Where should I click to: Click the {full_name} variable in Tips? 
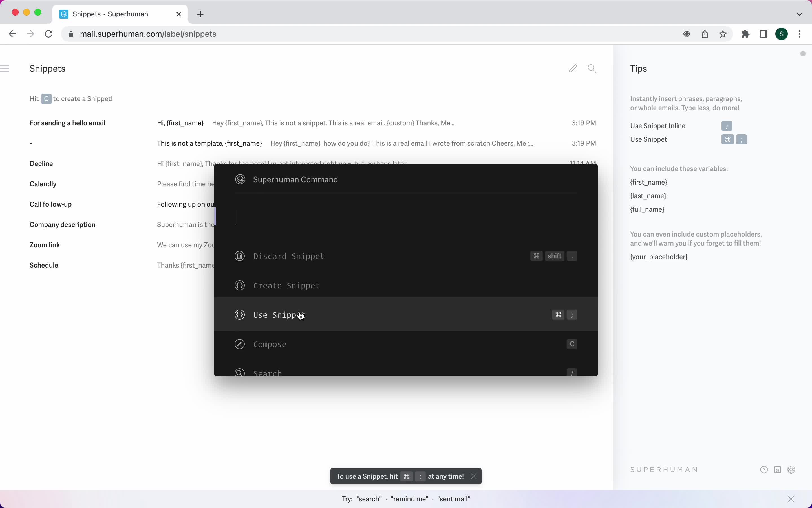click(647, 209)
